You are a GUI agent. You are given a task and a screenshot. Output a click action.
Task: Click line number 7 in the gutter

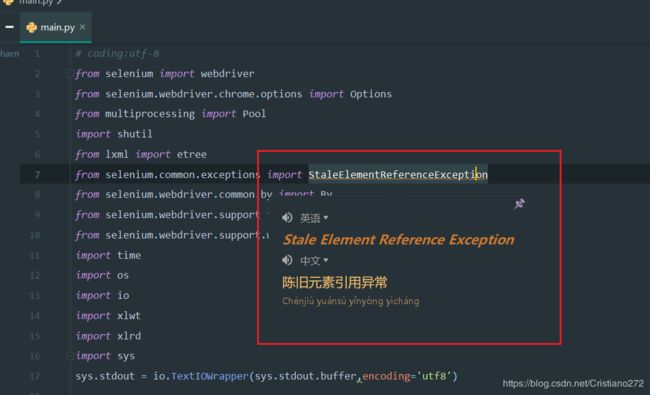(37, 174)
